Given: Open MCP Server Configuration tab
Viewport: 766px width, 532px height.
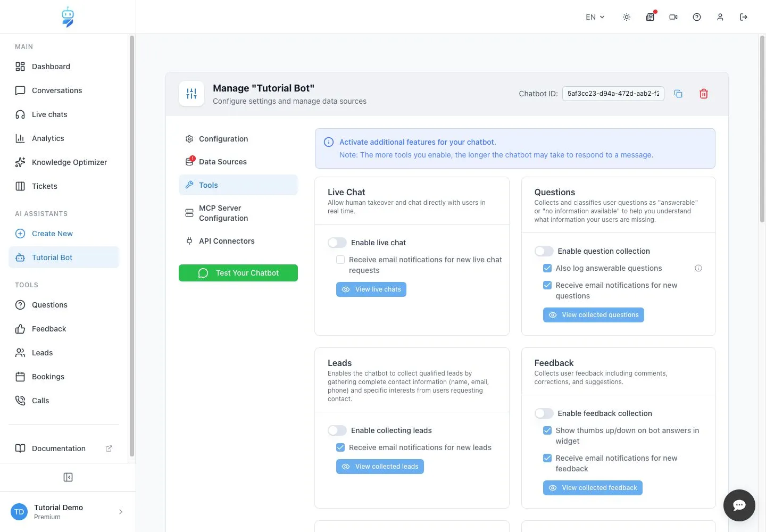Looking at the screenshot, I should (x=238, y=213).
